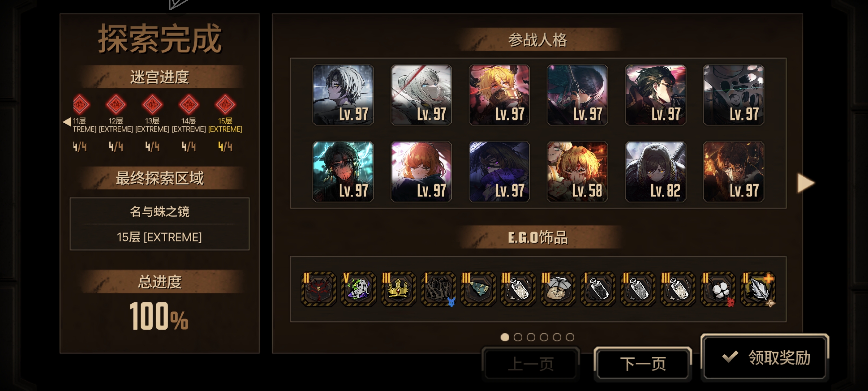Click the umbrella creature E.G.O gift icon

pos(558,289)
